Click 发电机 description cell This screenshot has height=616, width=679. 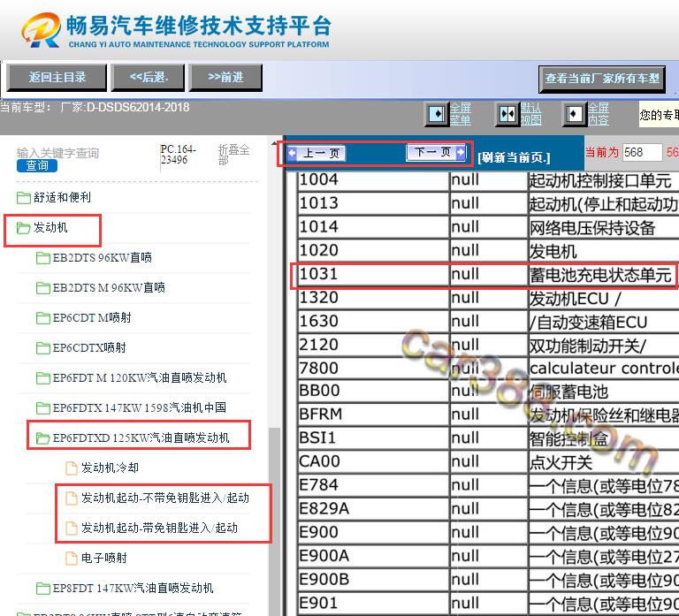click(604, 251)
